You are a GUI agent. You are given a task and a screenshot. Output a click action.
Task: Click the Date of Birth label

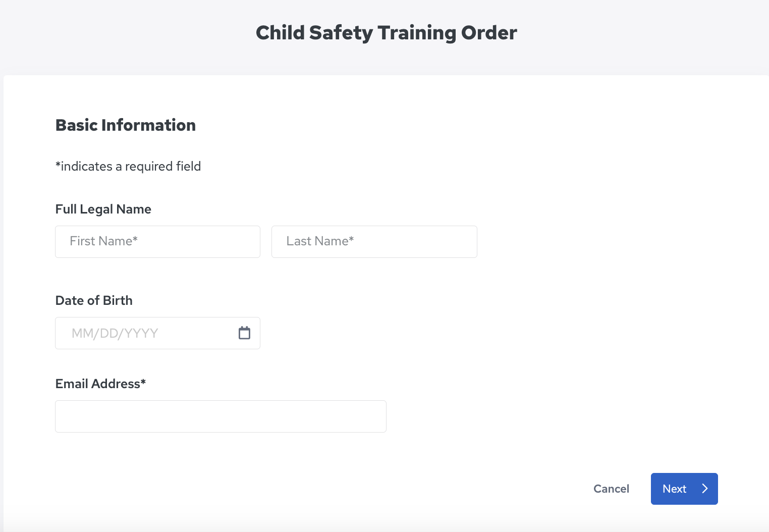pyautogui.click(x=94, y=300)
